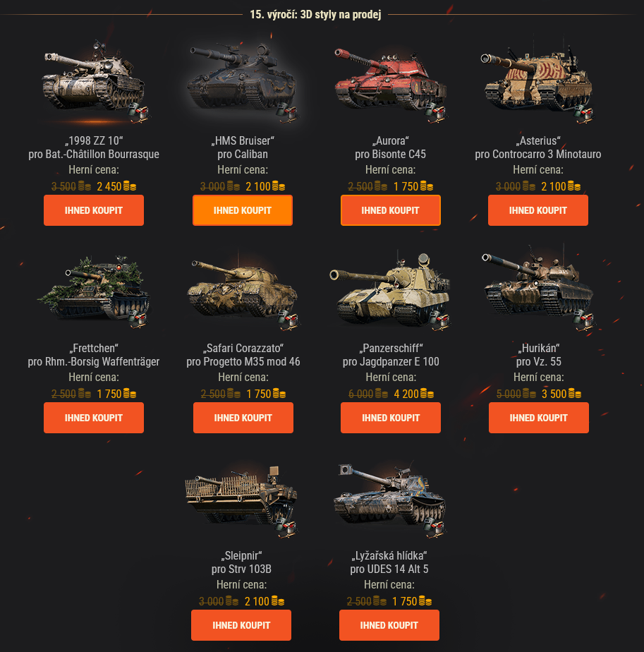This screenshot has height=652, width=644.
Task: Select the Progetto M35 mod 46 tank image
Action: (x=243, y=289)
